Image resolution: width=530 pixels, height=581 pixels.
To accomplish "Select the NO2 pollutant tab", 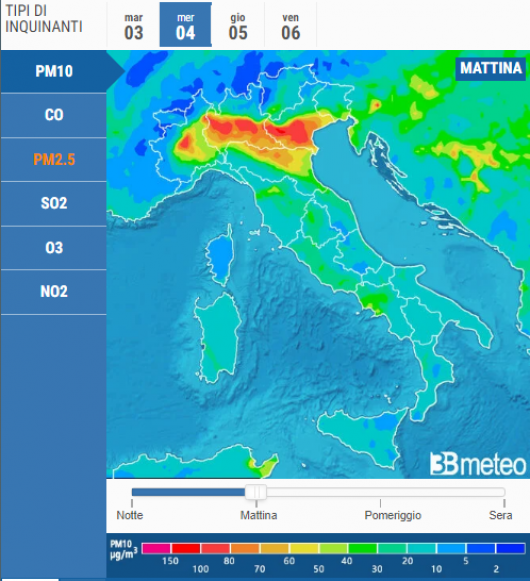I will coord(54,292).
